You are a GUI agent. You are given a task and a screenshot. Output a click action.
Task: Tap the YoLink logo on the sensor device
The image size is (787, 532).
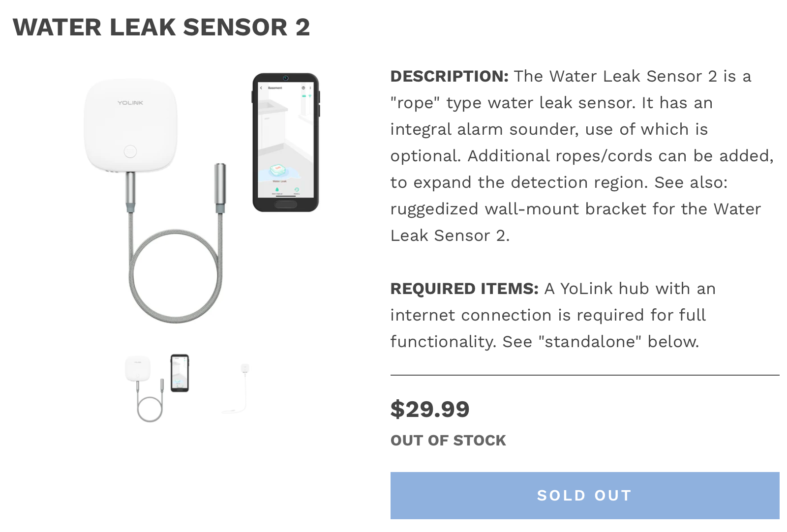[x=130, y=104]
